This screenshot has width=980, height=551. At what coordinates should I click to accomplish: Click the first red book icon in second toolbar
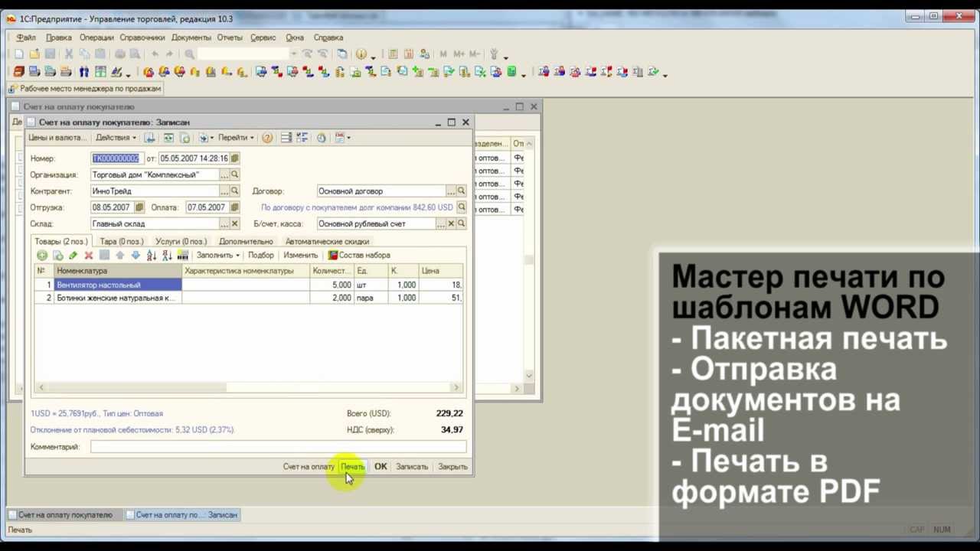coord(19,72)
